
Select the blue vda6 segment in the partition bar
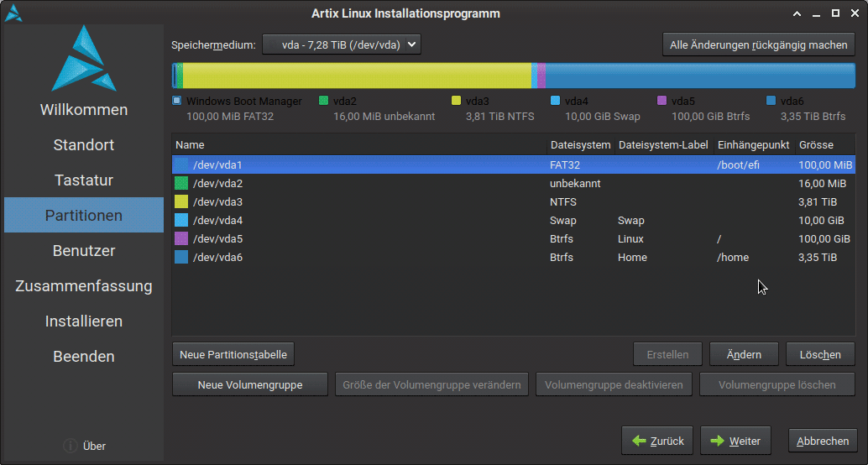(701, 76)
